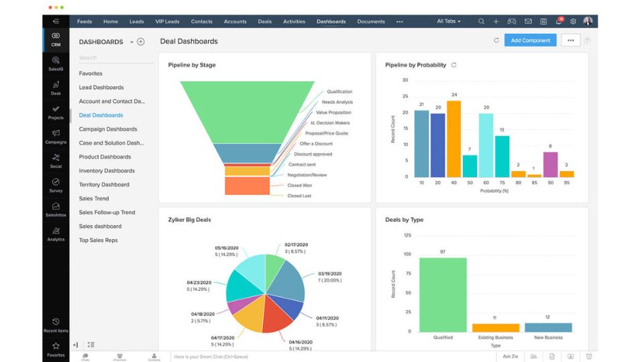Open the setup gear icon
644x362 pixels.
[573, 21]
